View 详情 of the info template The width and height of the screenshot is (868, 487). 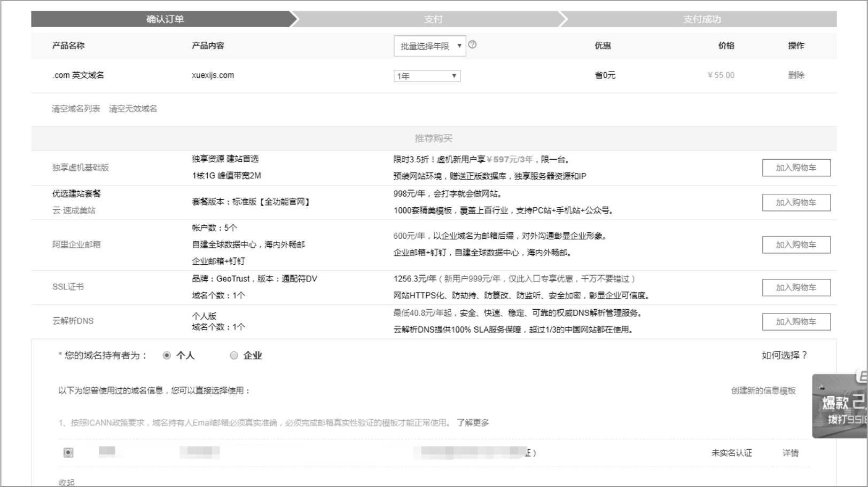(791, 453)
